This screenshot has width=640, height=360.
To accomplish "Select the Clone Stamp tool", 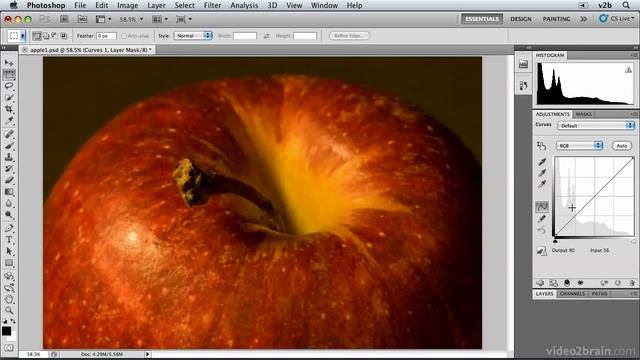I will (9, 157).
